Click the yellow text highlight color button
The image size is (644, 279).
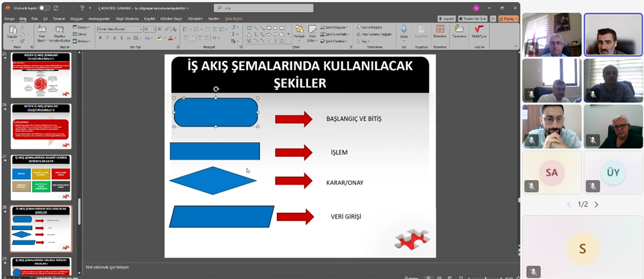[x=160, y=38]
